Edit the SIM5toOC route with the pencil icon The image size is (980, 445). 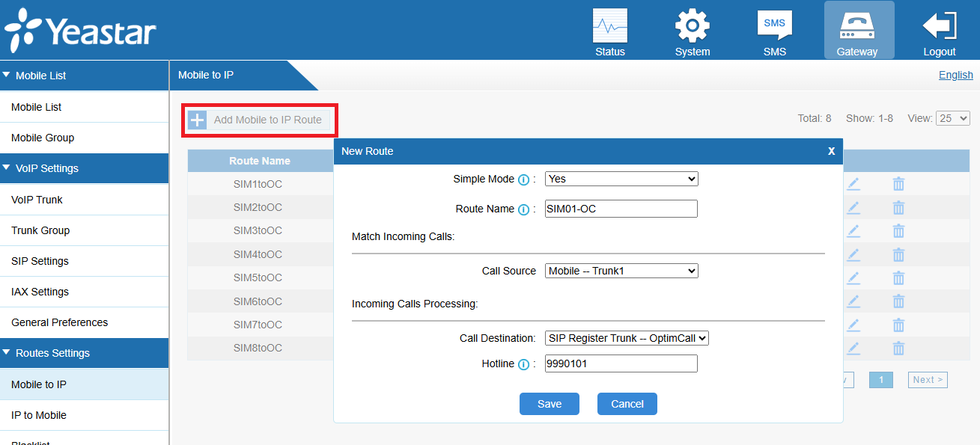point(853,277)
